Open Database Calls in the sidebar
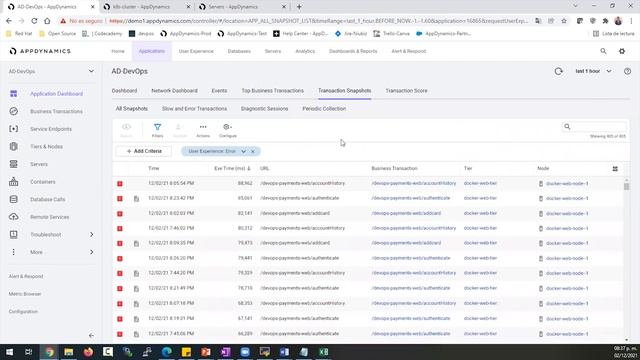 [47, 199]
